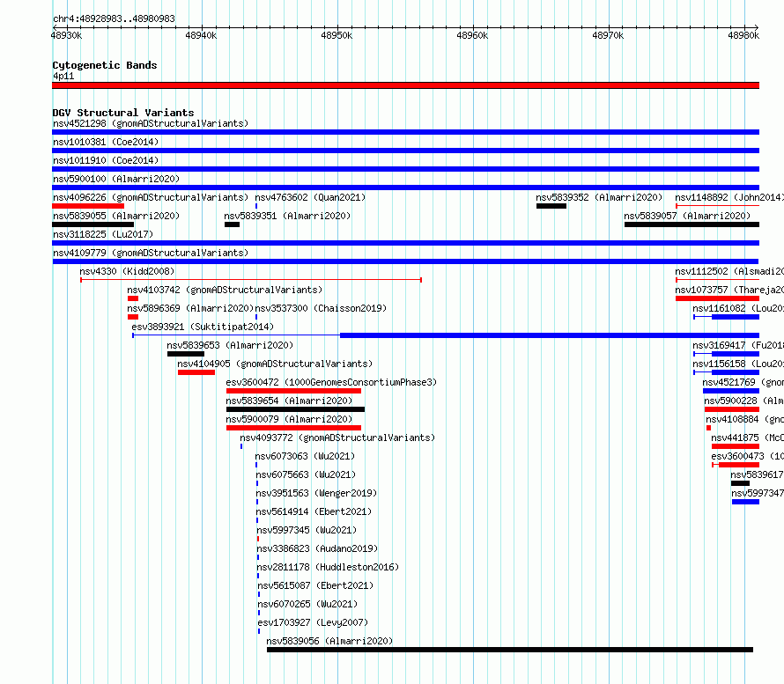Select nsv5896369 (Almarri2020) label
The image size is (784, 684).
tap(190, 308)
